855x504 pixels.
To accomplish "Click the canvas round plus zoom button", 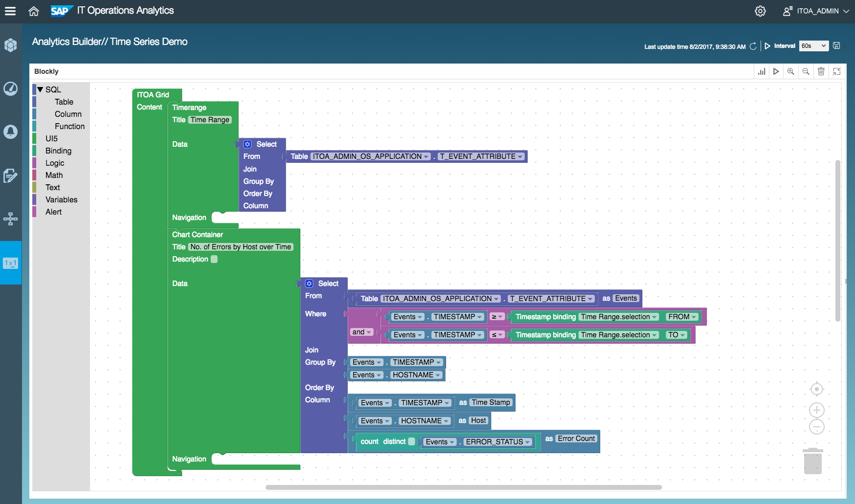I will click(817, 410).
